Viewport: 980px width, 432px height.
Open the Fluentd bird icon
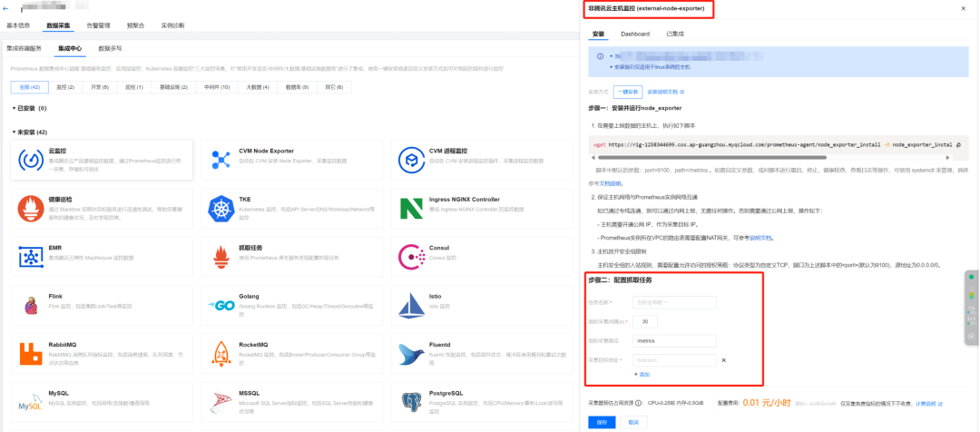coord(411,353)
